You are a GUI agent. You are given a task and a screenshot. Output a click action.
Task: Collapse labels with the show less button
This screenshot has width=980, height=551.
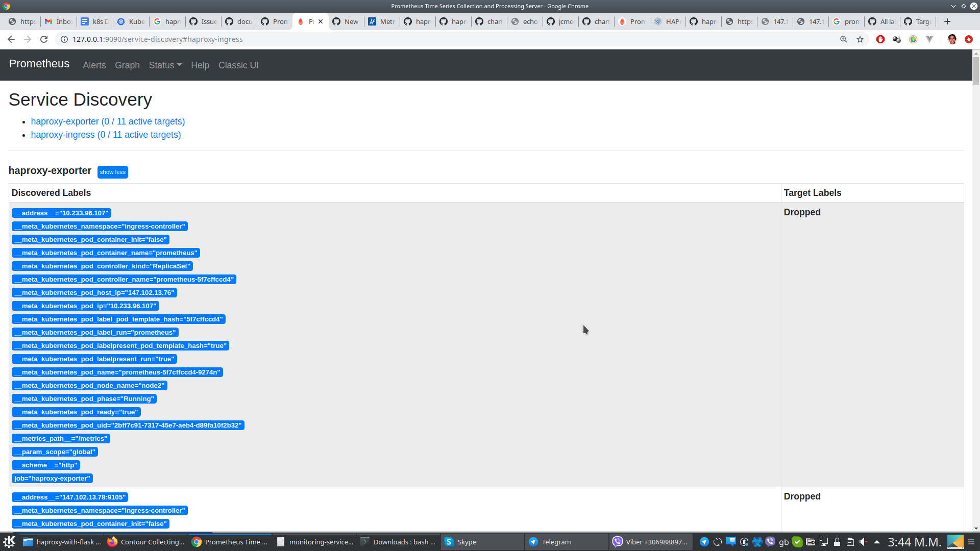click(112, 172)
